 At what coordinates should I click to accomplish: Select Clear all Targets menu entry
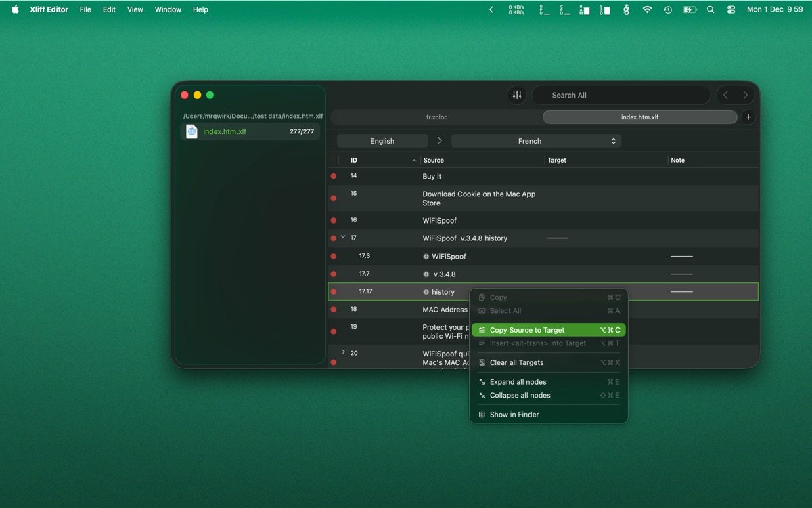click(516, 362)
